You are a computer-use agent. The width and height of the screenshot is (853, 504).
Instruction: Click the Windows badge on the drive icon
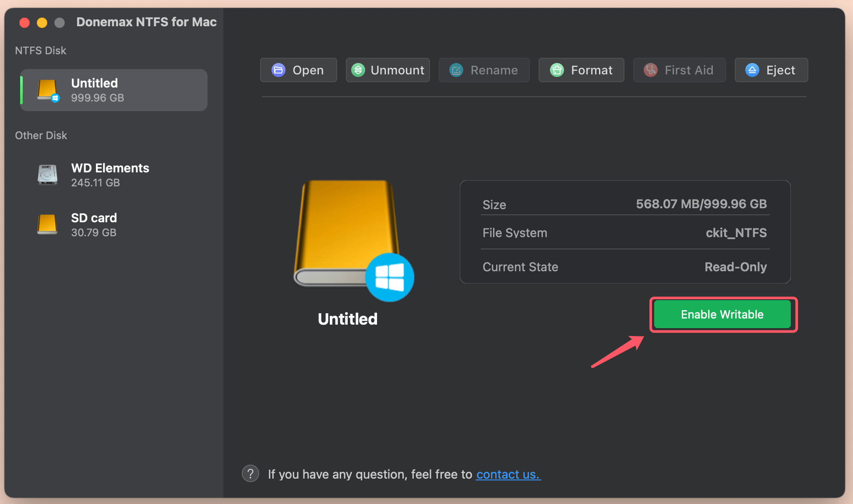point(389,277)
